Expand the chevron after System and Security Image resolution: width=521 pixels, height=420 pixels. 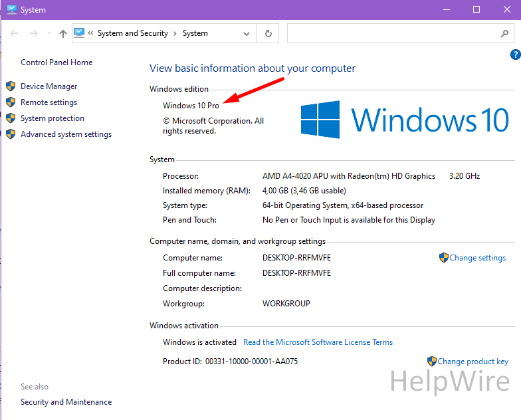point(175,33)
